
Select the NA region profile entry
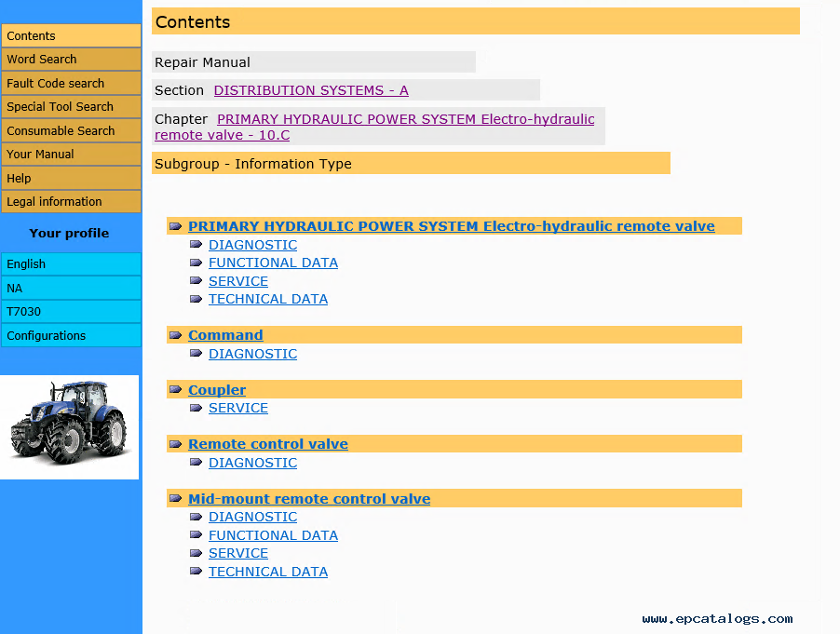point(71,288)
